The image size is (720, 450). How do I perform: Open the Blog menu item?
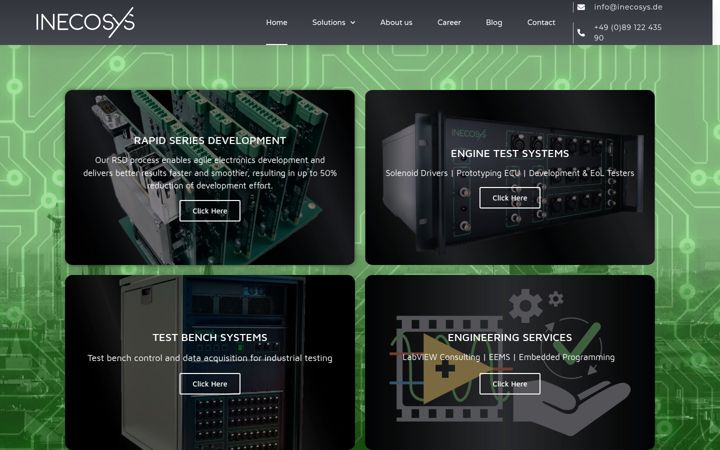coord(494,22)
